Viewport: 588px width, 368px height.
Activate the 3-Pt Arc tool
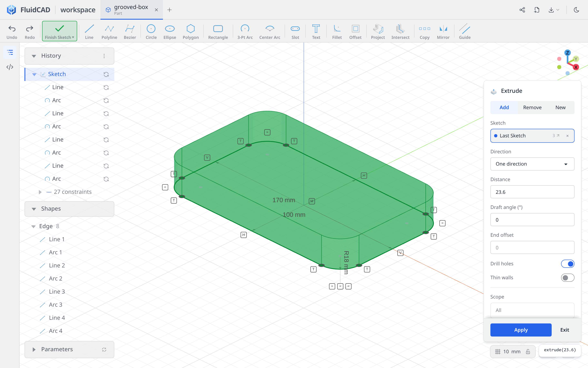245,31
